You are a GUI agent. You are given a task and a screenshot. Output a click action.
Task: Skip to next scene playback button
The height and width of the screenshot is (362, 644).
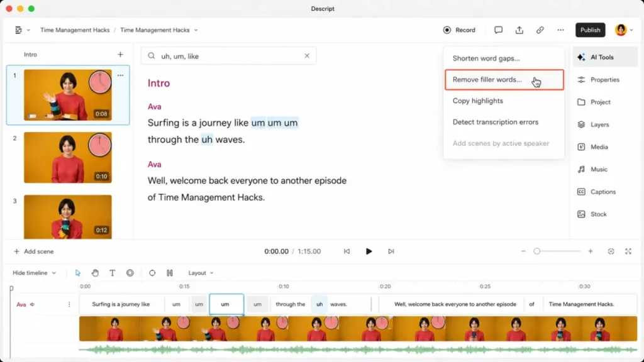[x=391, y=251]
